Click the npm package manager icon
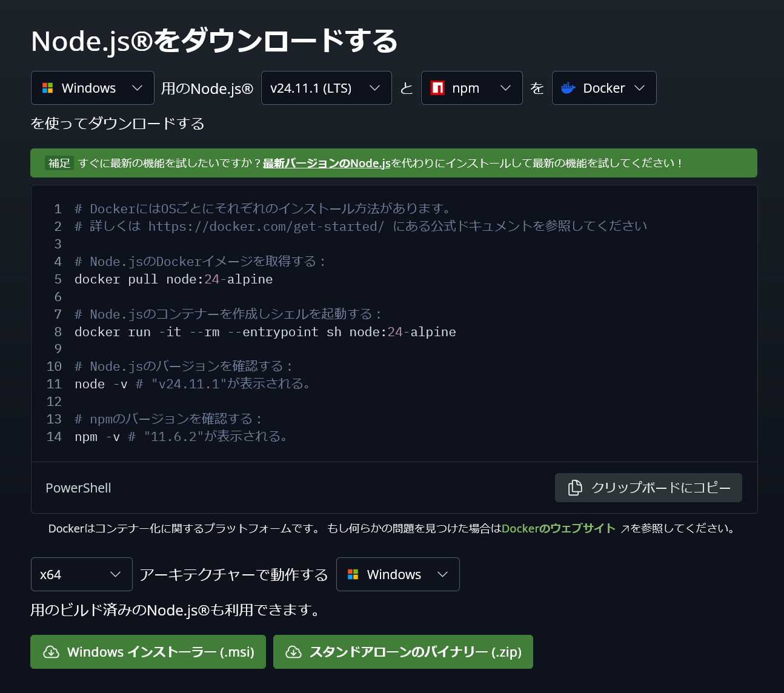The height and width of the screenshot is (693, 784). (x=437, y=87)
